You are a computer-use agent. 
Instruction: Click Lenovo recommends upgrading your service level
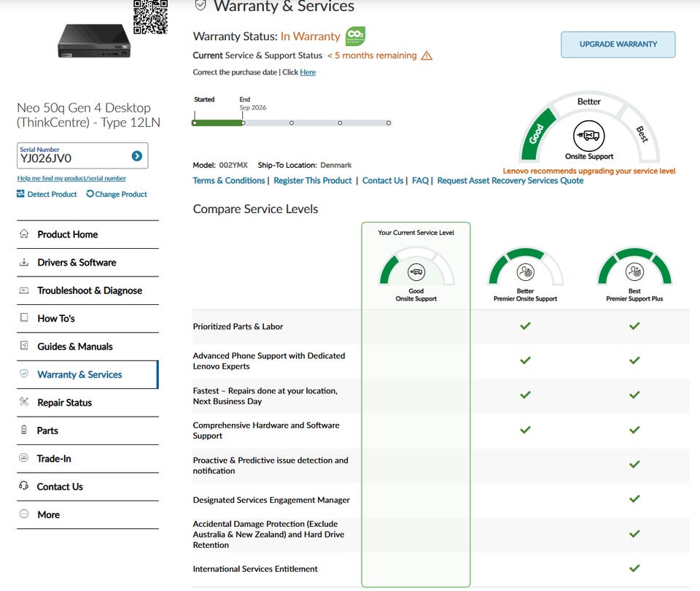click(x=589, y=171)
